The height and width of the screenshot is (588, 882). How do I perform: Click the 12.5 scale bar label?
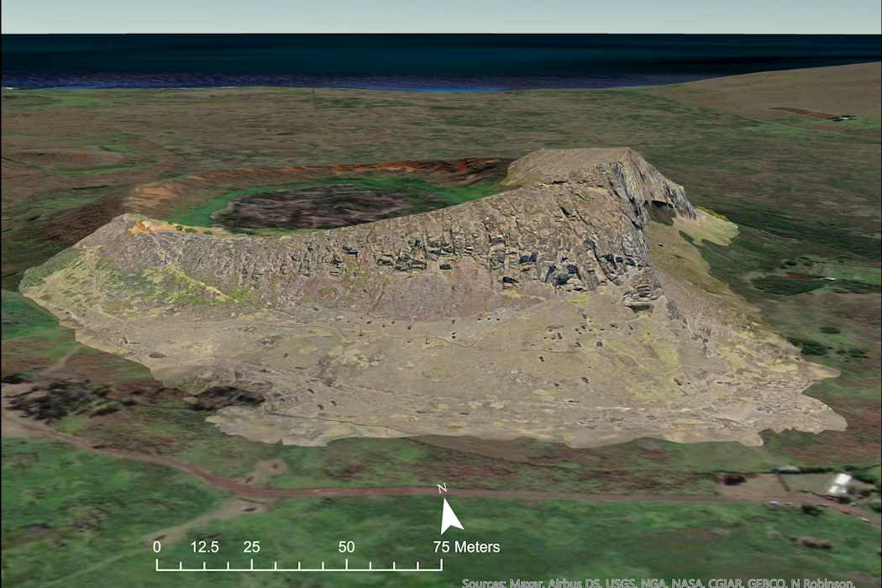204,547
